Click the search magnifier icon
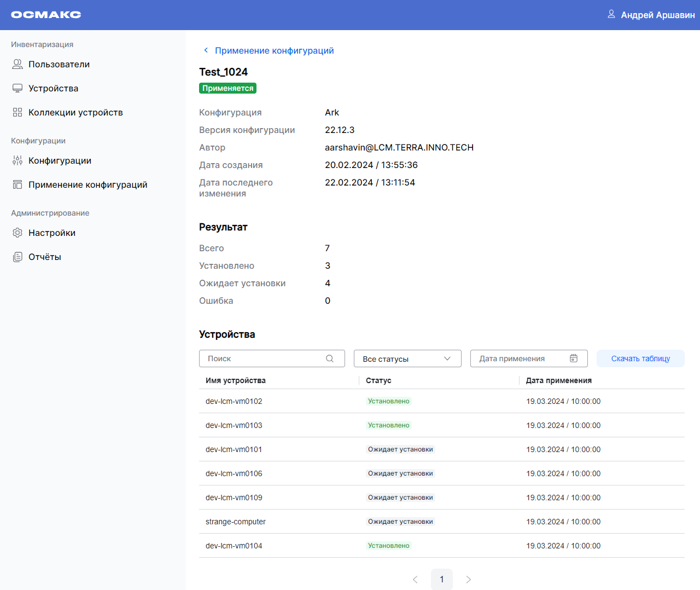700x590 pixels. tap(330, 358)
